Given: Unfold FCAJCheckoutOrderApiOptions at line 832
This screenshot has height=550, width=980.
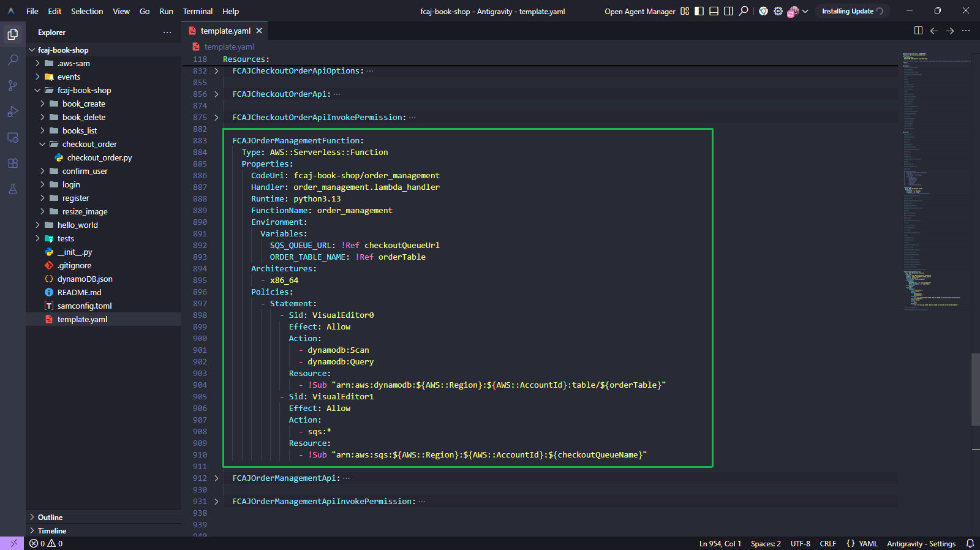Looking at the screenshot, I should pyautogui.click(x=216, y=71).
